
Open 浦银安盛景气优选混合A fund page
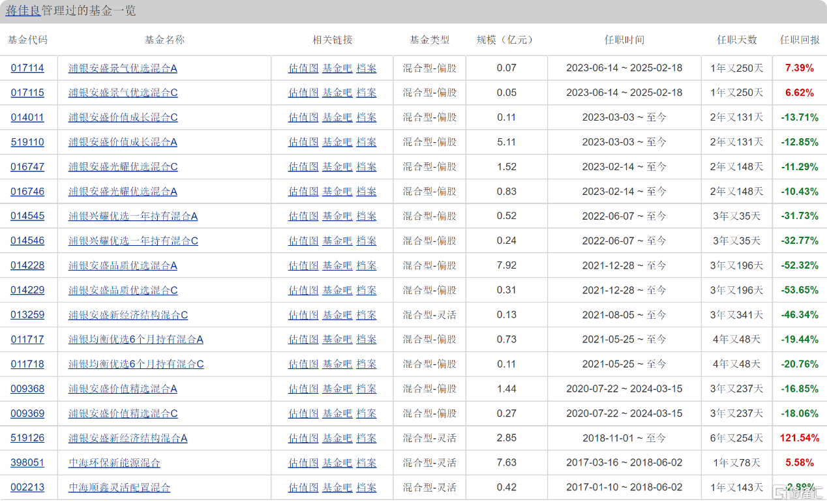[123, 68]
